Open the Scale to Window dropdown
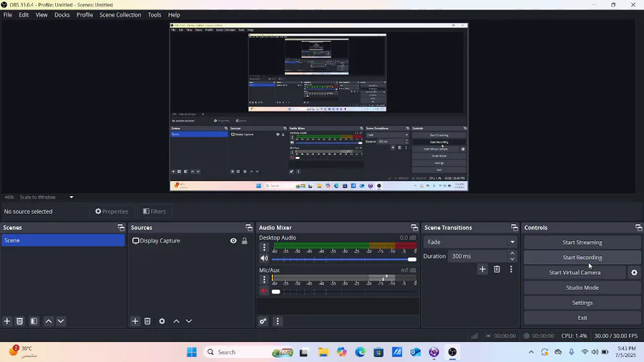Screen dimensions: 644x362 pos(46,197)
